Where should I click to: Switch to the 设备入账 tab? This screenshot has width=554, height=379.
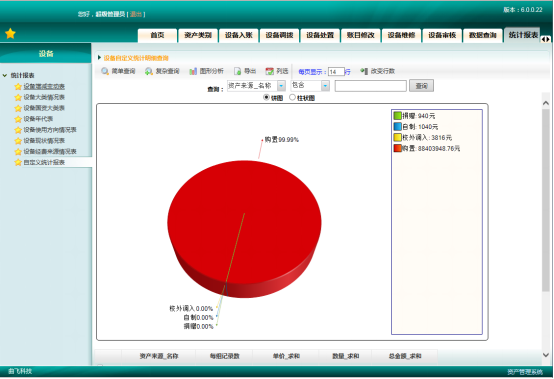click(x=239, y=35)
